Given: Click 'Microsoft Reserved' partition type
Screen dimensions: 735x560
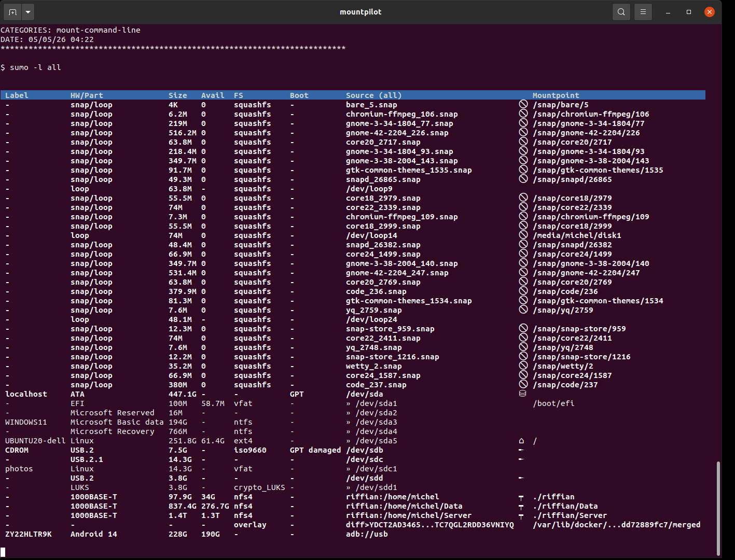Looking at the screenshot, I should pos(113,413).
